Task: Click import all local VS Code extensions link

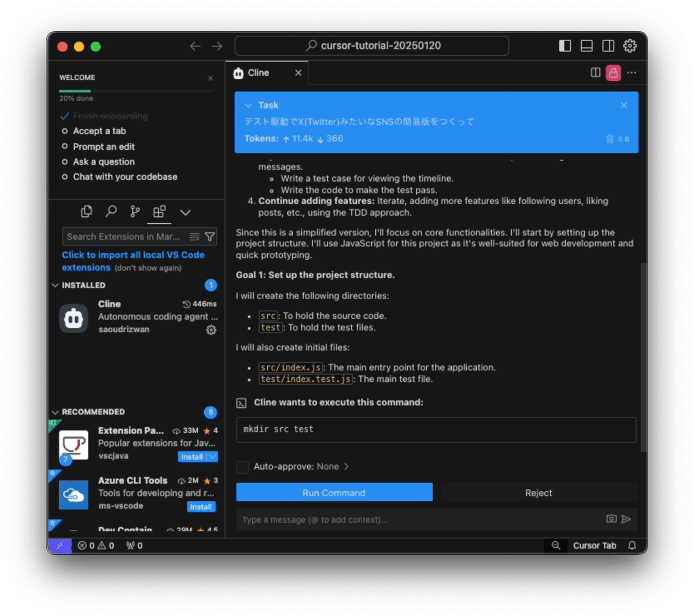Action: (x=133, y=261)
